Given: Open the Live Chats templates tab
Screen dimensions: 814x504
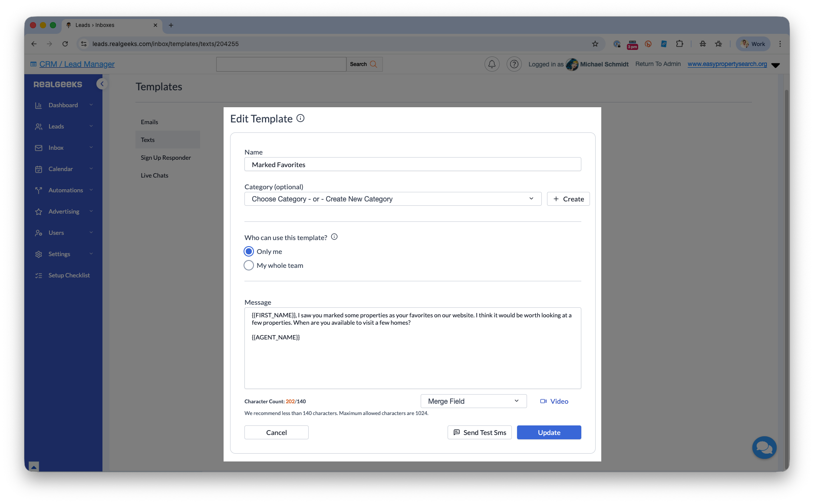Looking at the screenshot, I should click(155, 175).
